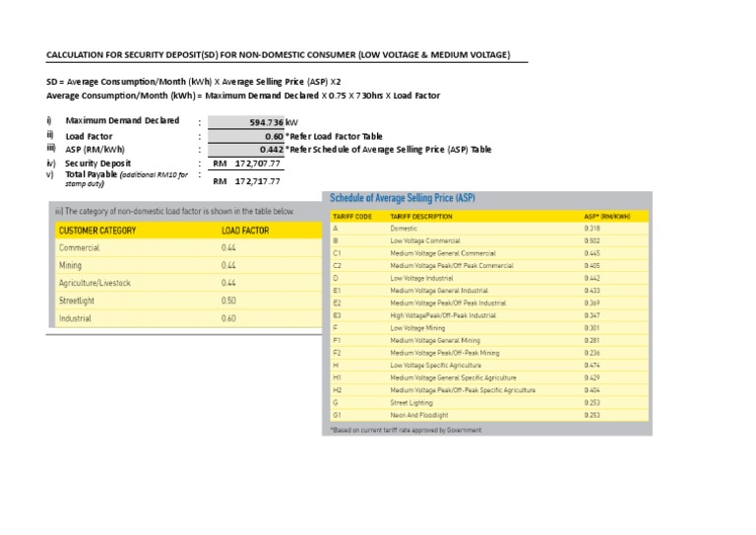
Task: Select the Commercial customer category row
Action: tap(189, 248)
